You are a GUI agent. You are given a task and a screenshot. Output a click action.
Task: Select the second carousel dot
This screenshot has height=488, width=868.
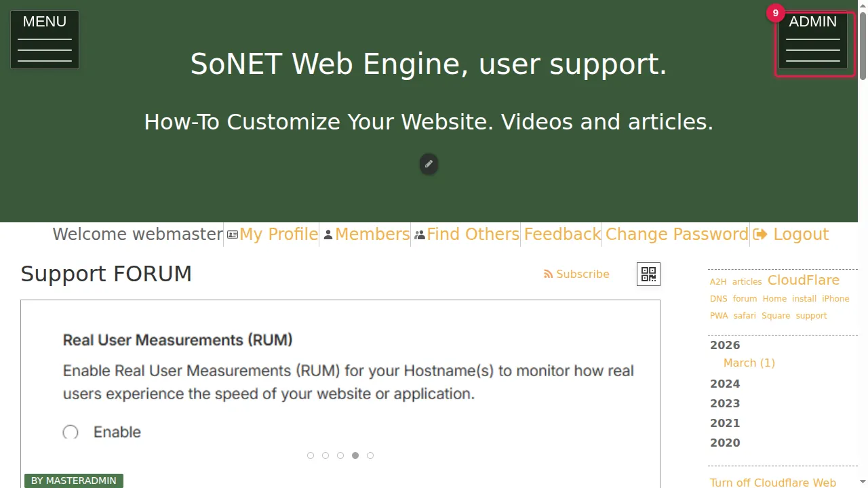[325, 455]
